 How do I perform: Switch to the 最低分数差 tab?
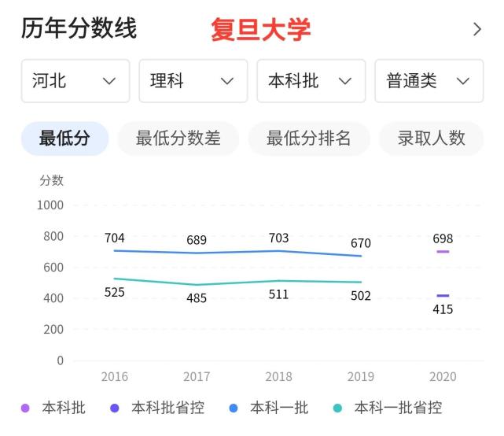[178, 139]
